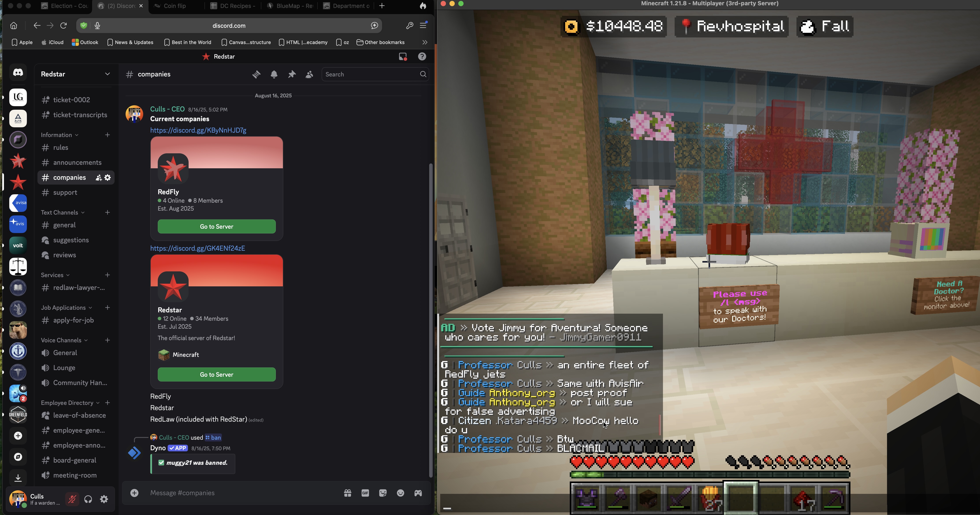Open discord.gg/GK4ENf24zE invite link
The width and height of the screenshot is (980, 515).
(197, 248)
